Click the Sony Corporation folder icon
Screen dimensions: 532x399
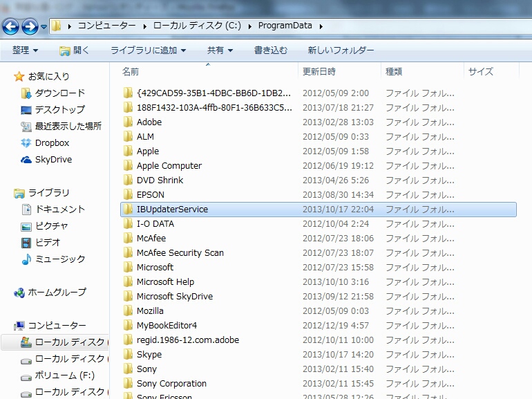(x=128, y=383)
